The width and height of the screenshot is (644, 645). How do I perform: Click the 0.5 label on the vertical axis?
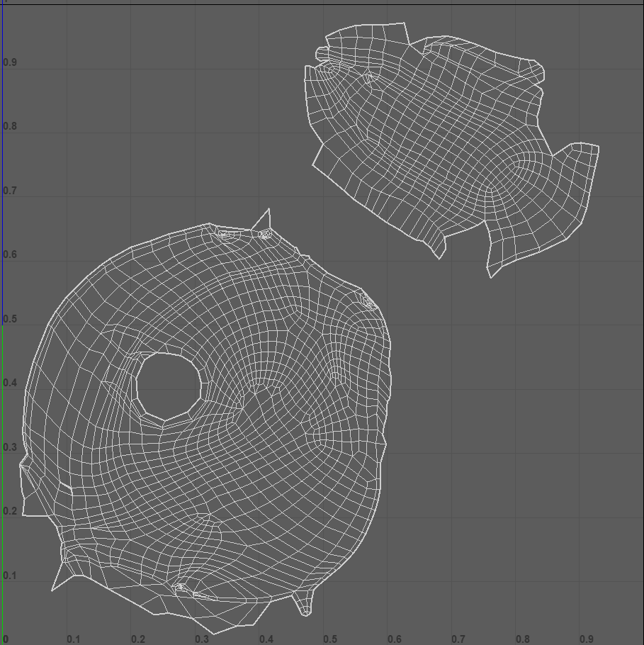[10, 319]
